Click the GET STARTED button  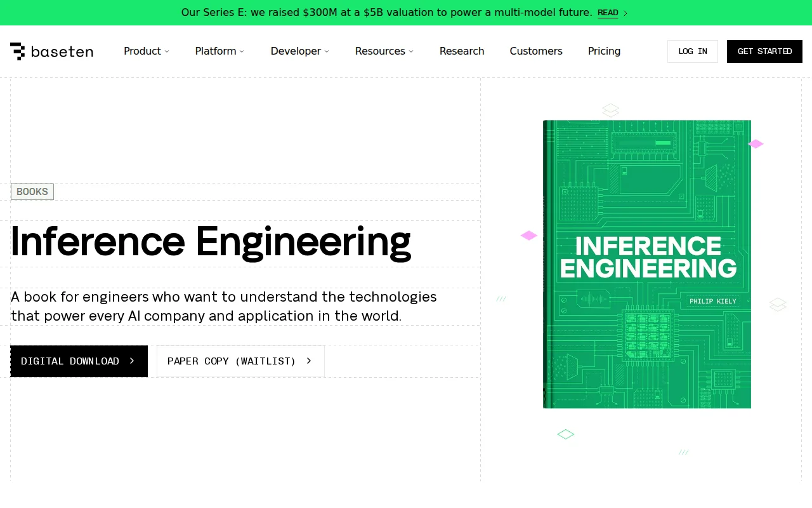[x=764, y=51]
